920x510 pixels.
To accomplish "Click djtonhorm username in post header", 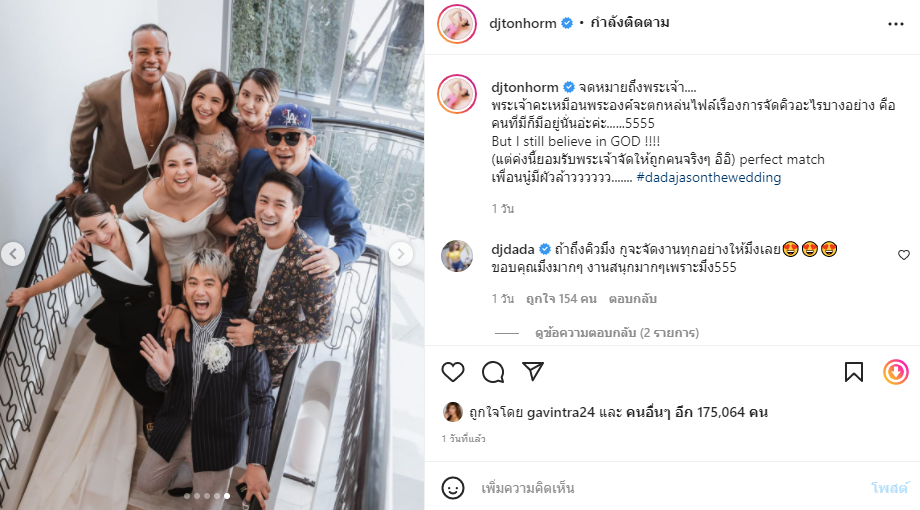I will pos(523,23).
